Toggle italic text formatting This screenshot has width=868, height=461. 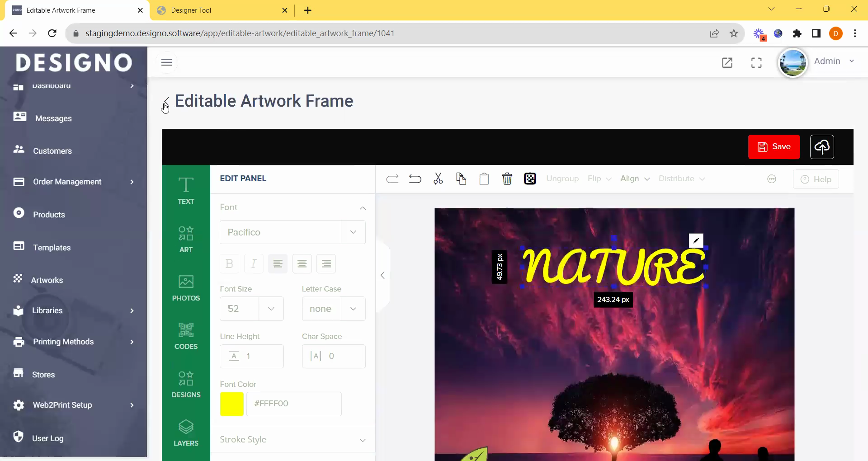pyautogui.click(x=254, y=264)
